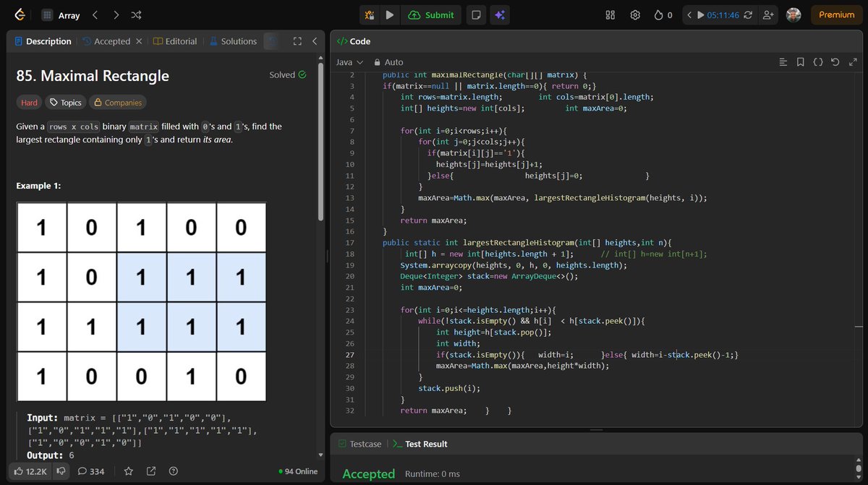Click line number 27 in the gutter
This screenshot has width=868, height=485.
350,355
